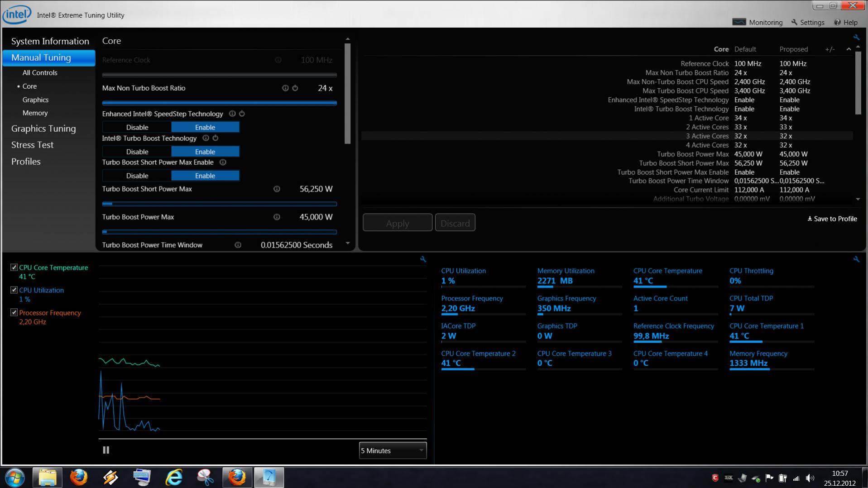The height and width of the screenshot is (488, 868).
Task: Go to Graphics Tuning section
Action: pos(43,129)
